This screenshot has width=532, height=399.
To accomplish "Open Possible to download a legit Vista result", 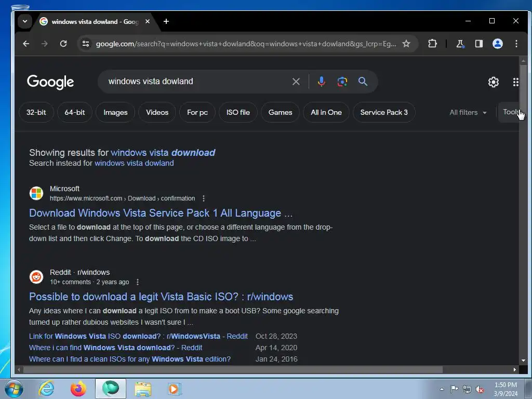I will (x=161, y=297).
